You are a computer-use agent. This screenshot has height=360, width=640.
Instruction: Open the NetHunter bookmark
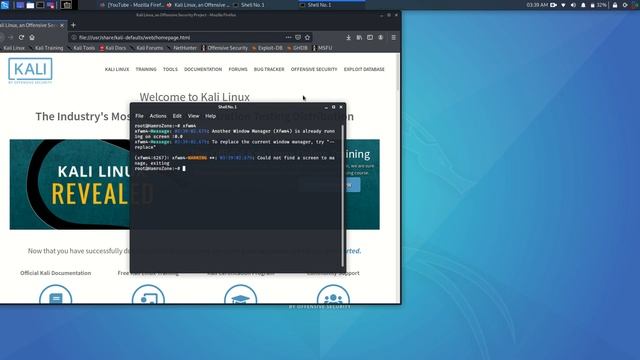(x=182, y=48)
